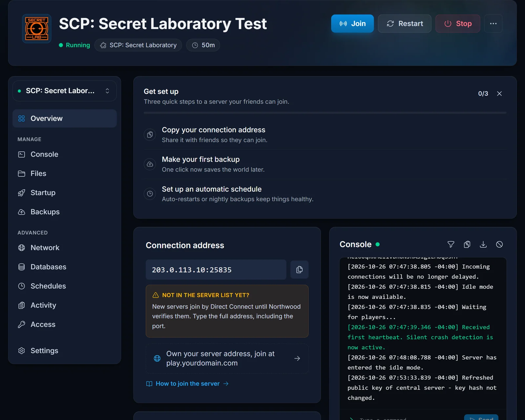Open server Settings

65,351
